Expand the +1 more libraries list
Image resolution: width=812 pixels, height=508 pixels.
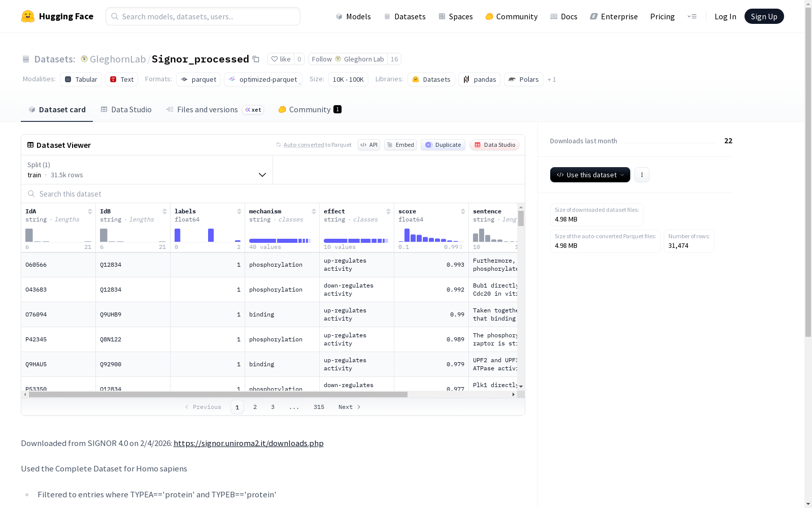(552, 80)
